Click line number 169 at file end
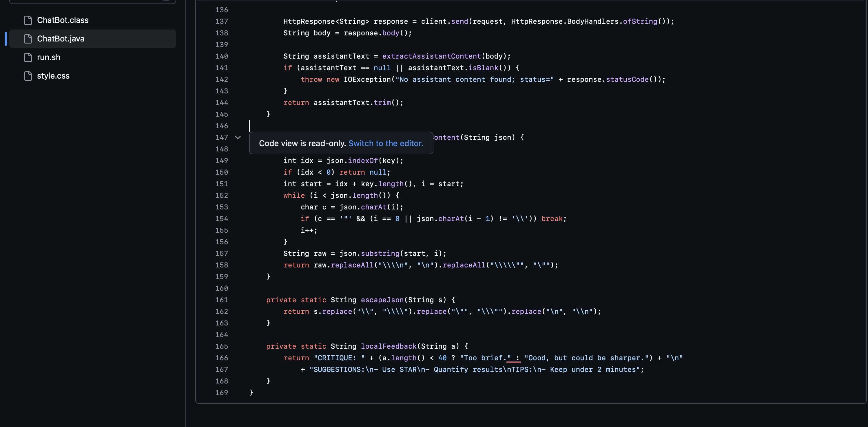This screenshot has width=868, height=427. (221, 392)
